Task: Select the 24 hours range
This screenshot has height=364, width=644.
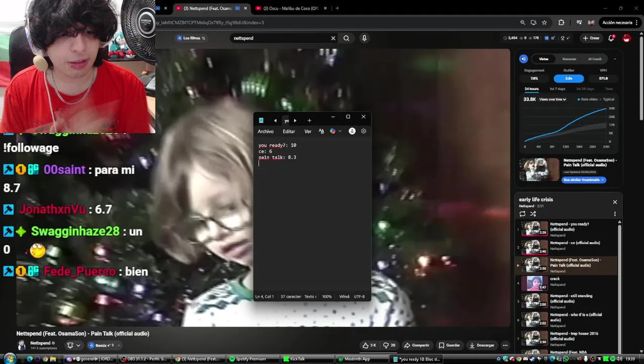Action: [x=531, y=89]
